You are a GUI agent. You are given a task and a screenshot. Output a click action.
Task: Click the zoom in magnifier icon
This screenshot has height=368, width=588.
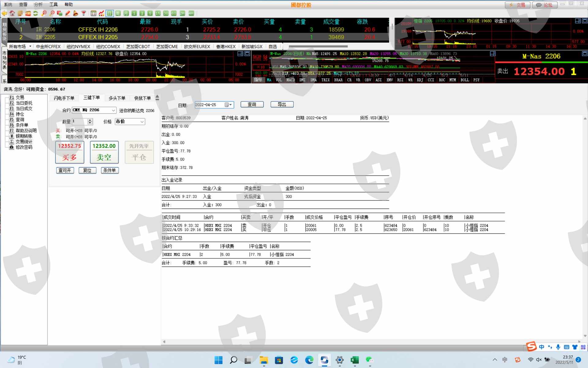[44, 13]
